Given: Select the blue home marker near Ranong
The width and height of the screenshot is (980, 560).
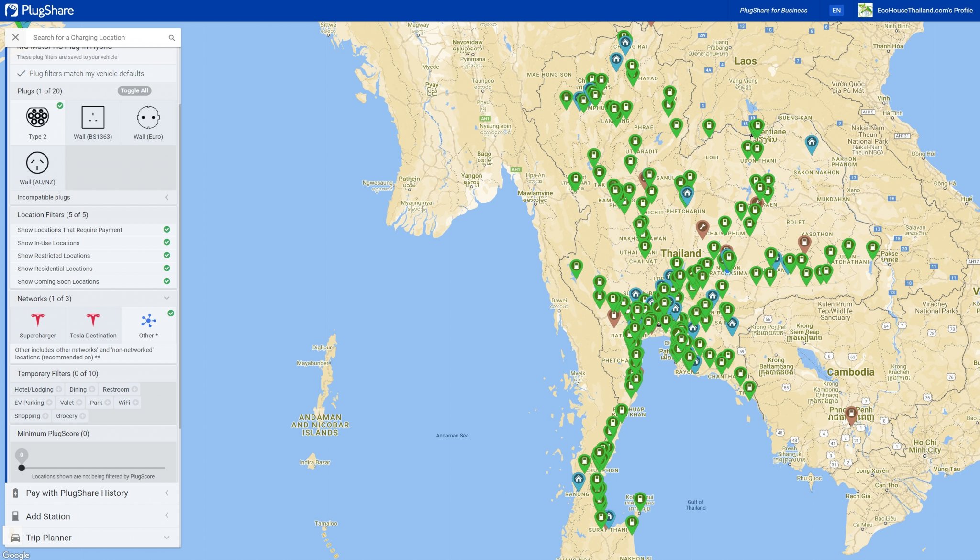Looking at the screenshot, I should (578, 481).
